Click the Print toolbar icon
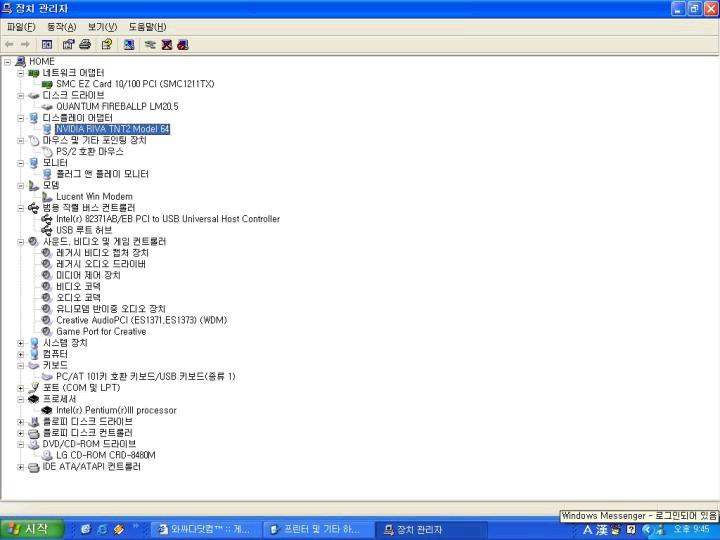720x540 pixels. 85,45
